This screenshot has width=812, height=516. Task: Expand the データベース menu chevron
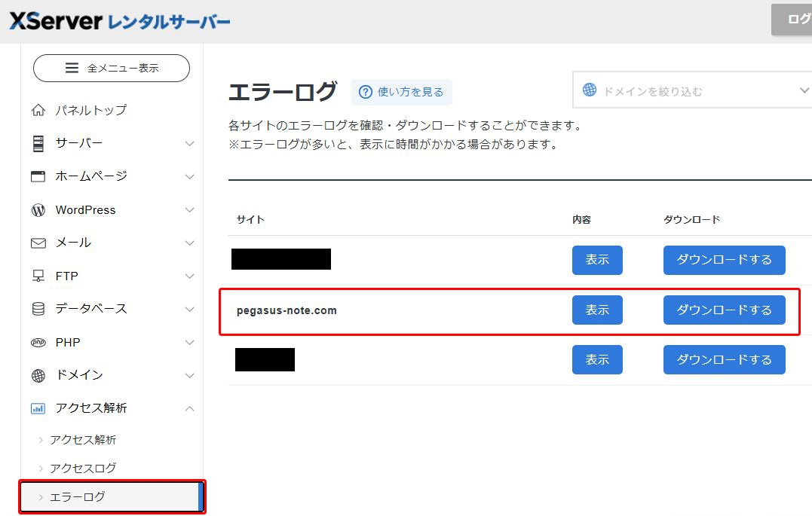point(190,309)
